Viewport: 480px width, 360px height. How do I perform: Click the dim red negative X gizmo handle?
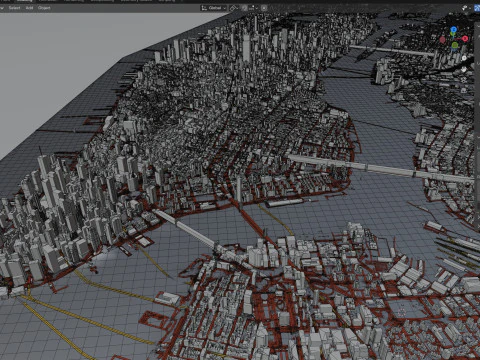tap(442, 40)
